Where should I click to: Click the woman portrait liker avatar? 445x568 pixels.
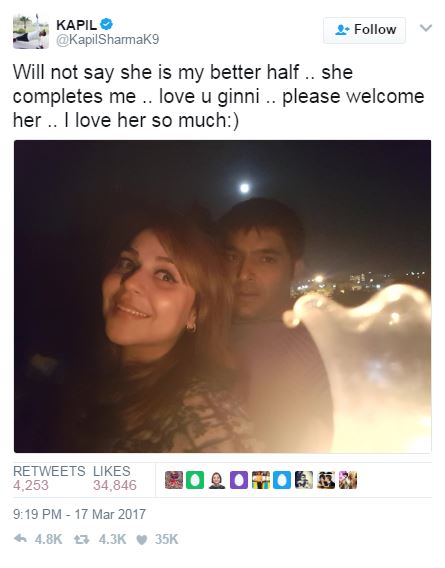(217, 480)
